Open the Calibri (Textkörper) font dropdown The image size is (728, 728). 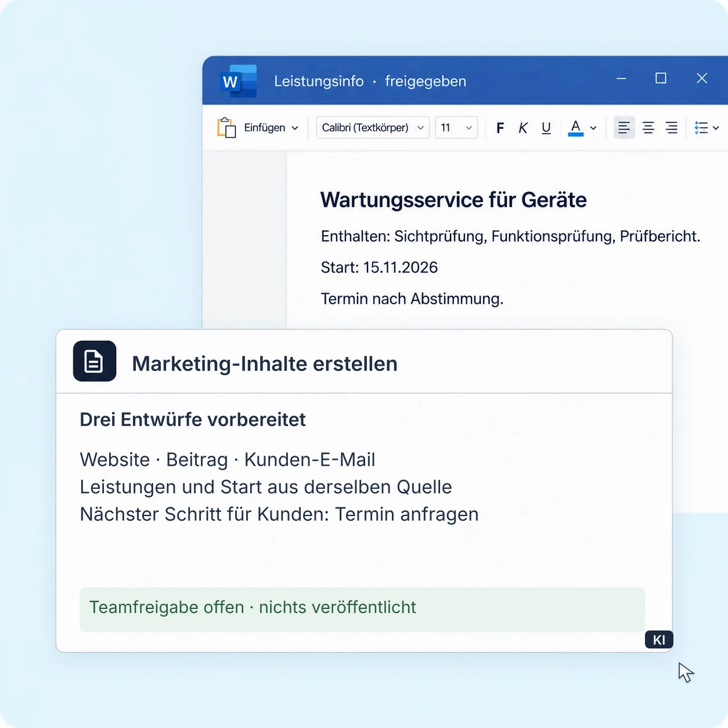(x=373, y=128)
